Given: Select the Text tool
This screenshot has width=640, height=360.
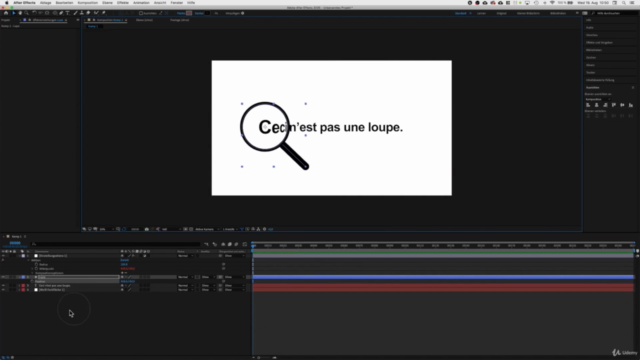Looking at the screenshot, I should (x=68, y=13).
